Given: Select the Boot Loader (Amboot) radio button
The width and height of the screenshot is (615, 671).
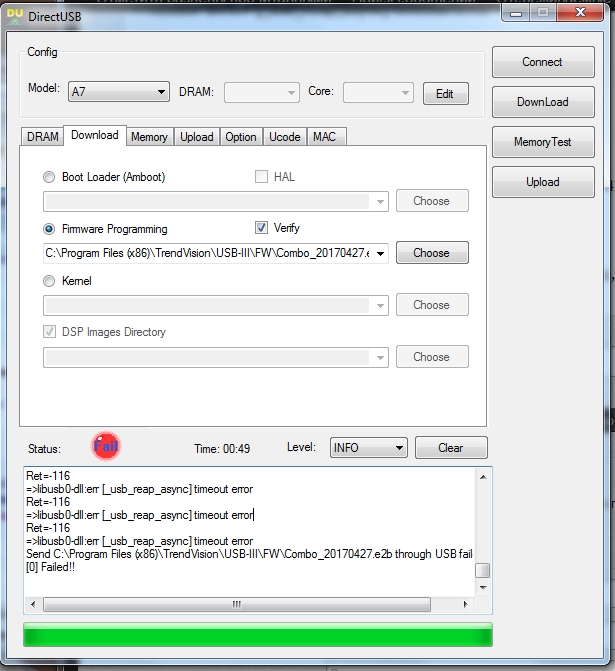Looking at the screenshot, I should tap(49, 177).
